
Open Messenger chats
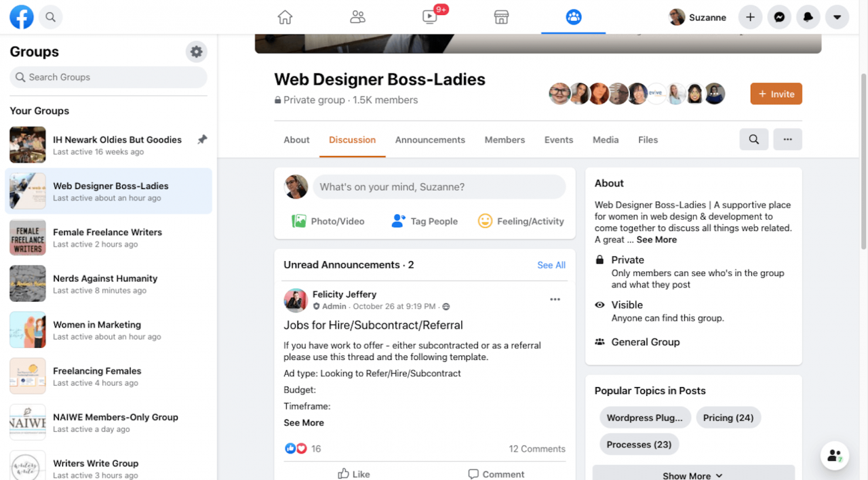coord(778,17)
